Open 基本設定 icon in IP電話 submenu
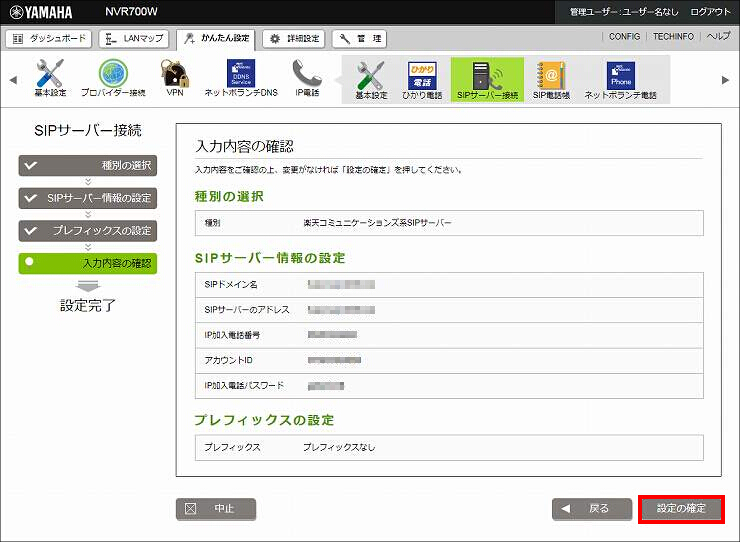The width and height of the screenshot is (740, 542). tap(371, 80)
